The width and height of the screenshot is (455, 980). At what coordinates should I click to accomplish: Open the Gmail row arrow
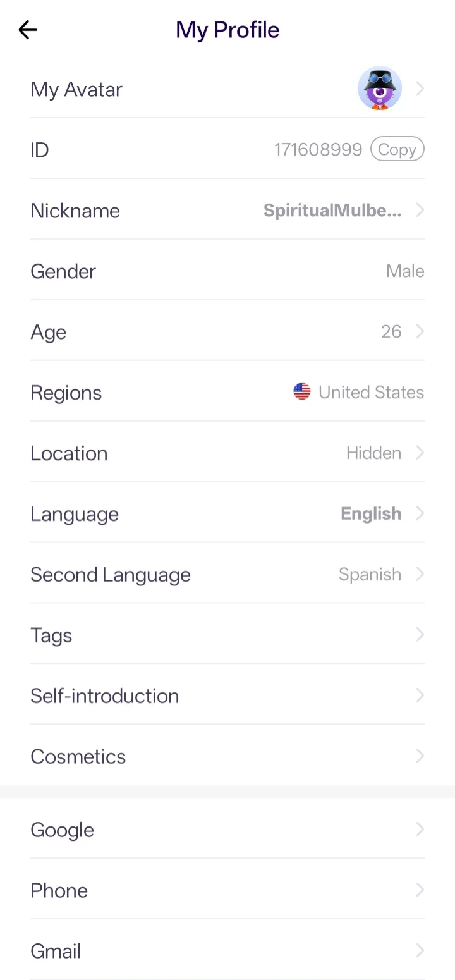pos(420,950)
